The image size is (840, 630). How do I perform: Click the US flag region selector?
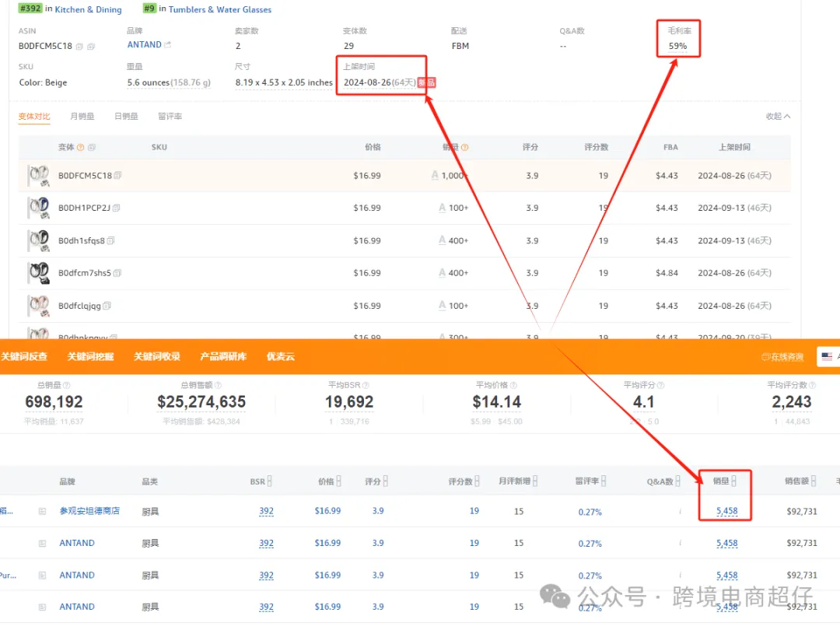[827, 357]
